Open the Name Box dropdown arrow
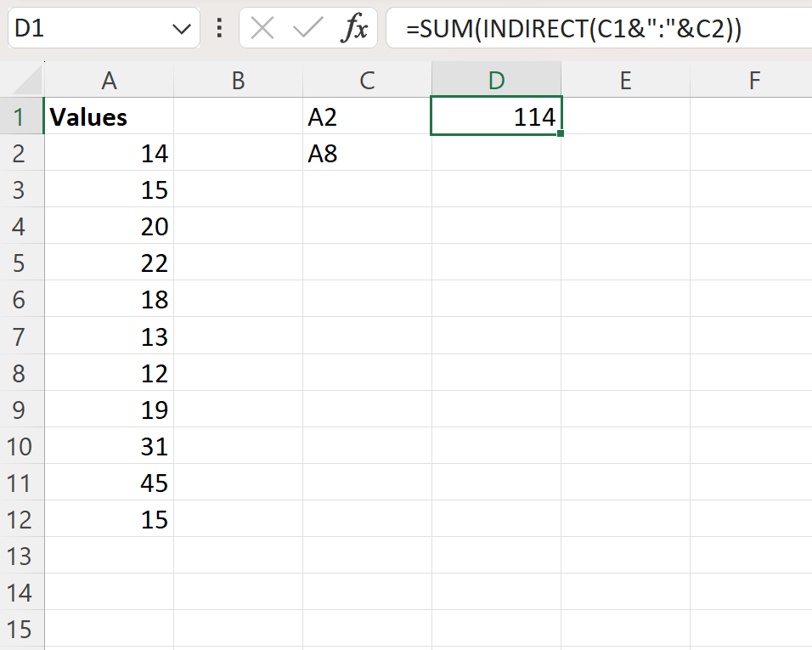812x650 pixels. click(181, 27)
